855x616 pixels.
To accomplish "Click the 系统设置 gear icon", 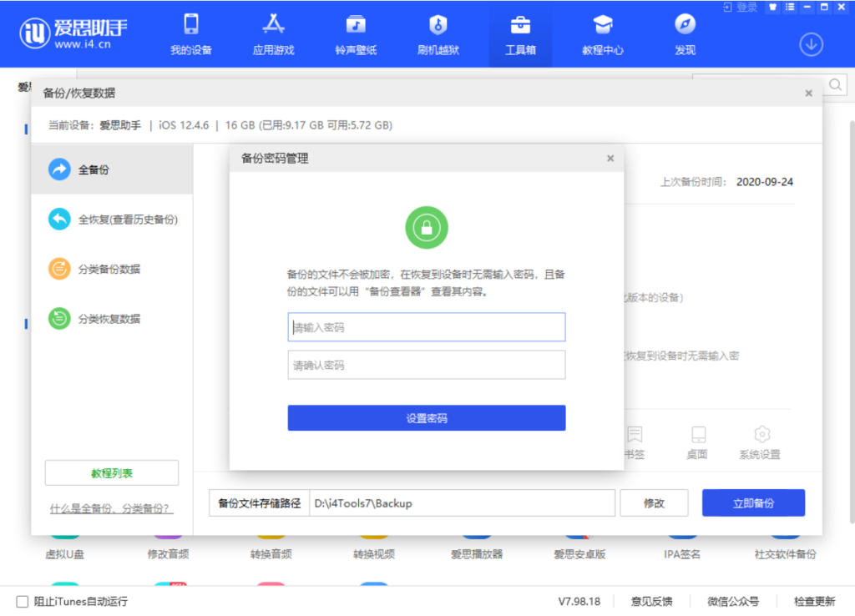I will [x=761, y=435].
